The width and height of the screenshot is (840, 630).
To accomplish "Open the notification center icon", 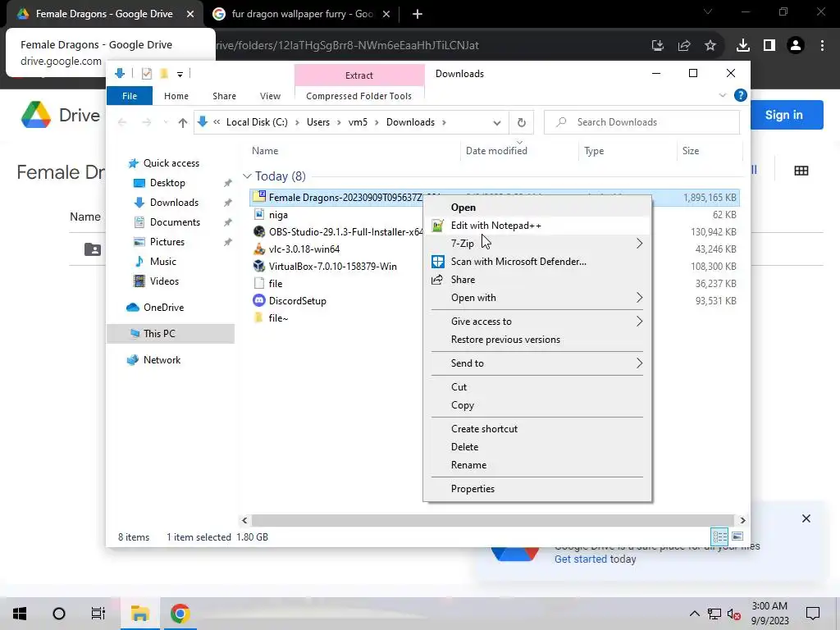I will coord(813,614).
